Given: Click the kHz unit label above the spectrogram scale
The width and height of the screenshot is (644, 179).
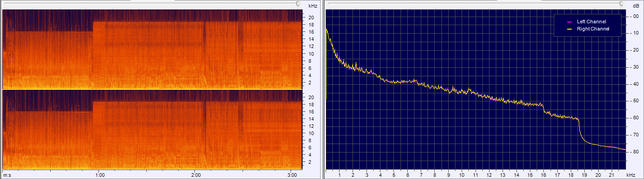Looking at the screenshot, I should 313,6.
